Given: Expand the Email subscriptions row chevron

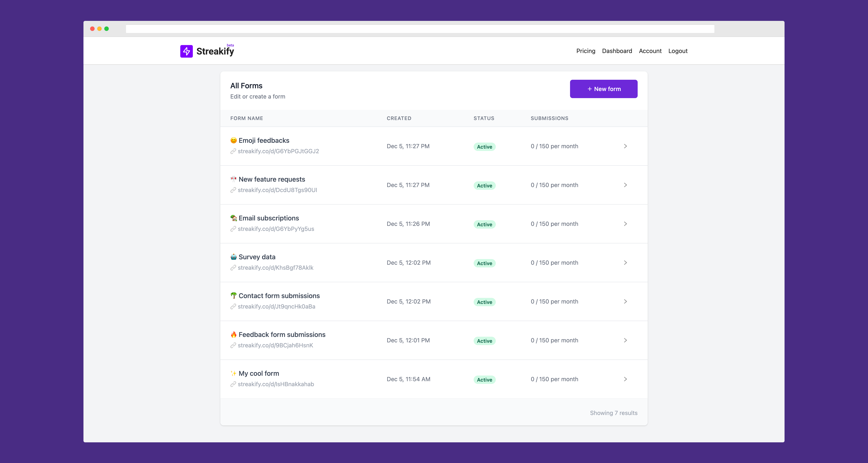Looking at the screenshot, I should pyautogui.click(x=625, y=224).
